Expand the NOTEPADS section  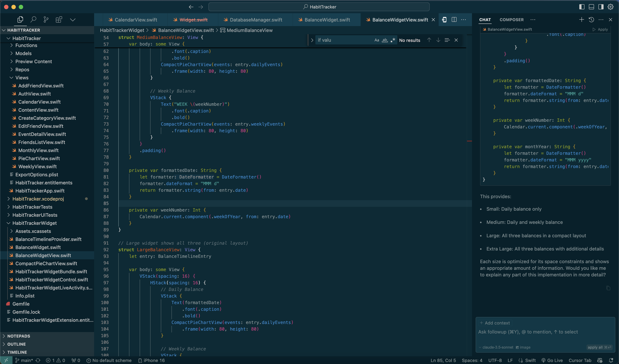47,336
